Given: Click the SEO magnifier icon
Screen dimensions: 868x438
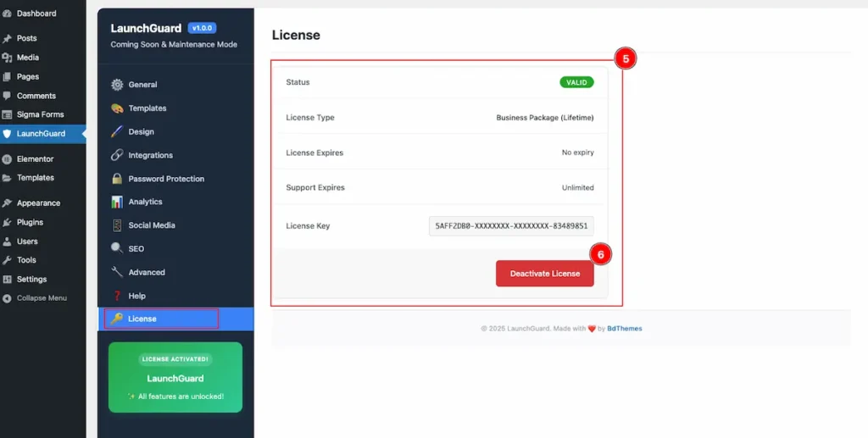Looking at the screenshot, I should [117, 249].
